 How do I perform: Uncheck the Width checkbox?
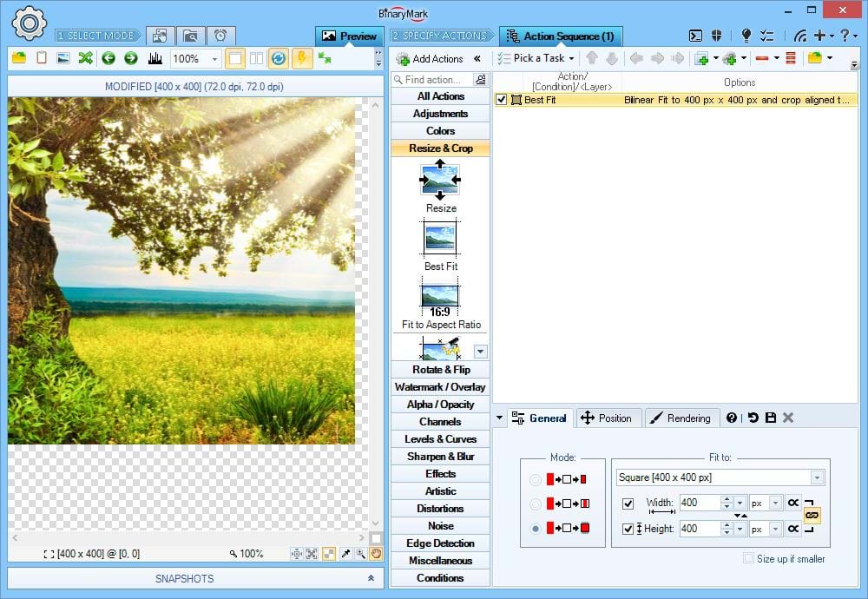[628, 503]
